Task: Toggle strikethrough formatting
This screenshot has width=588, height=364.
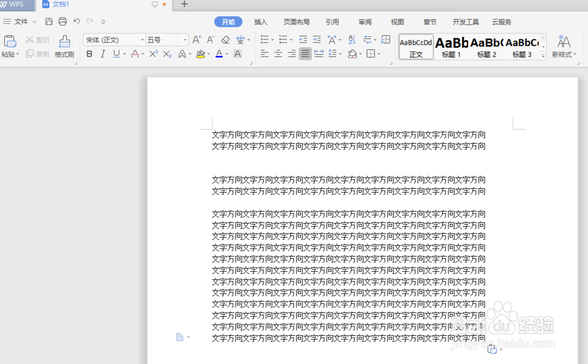Action: (135, 54)
